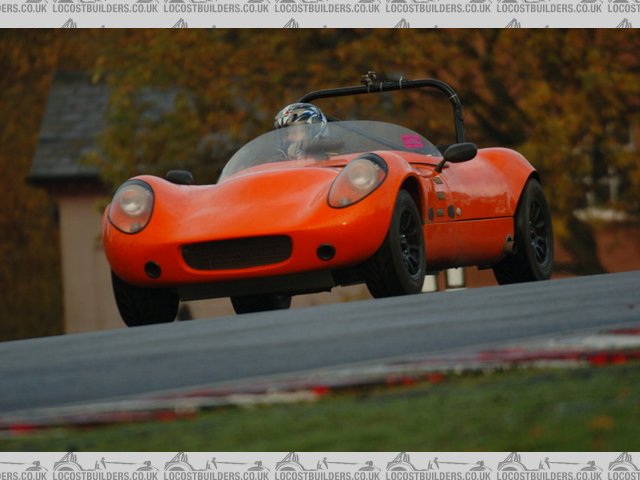This screenshot has width=640, height=480.
Task: Click the green grass below the kerb
Action: click(400, 420)
